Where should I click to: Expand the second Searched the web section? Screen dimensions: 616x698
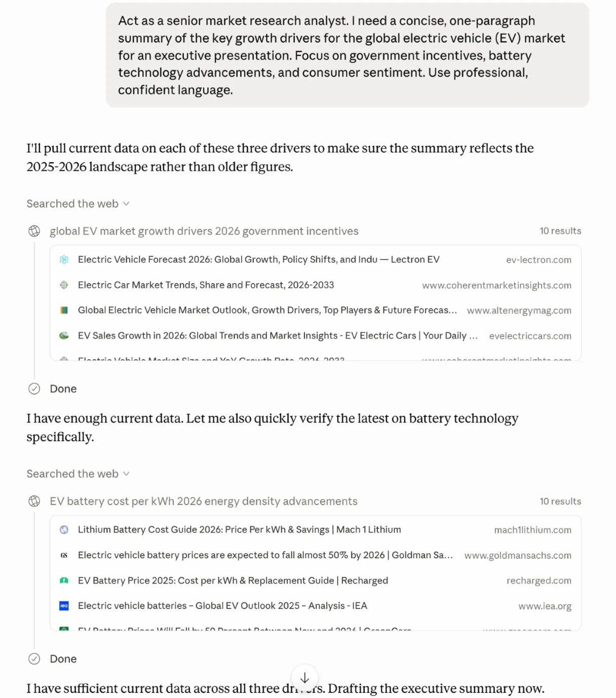[x=126, y=474]
